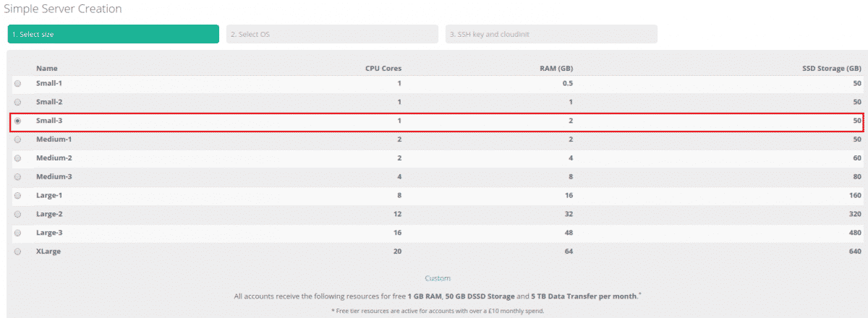Click the CPU Cores column header

383,69
